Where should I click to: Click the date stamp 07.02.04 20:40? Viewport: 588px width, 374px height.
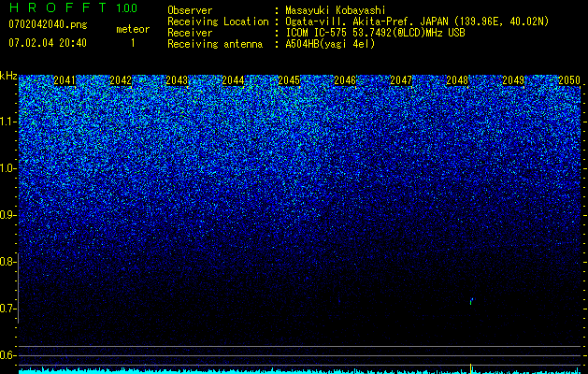point(48,43)
